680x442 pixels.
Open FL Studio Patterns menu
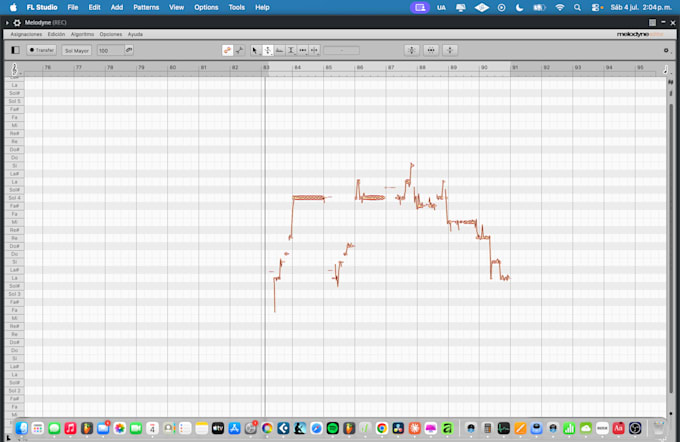point(146,7)
